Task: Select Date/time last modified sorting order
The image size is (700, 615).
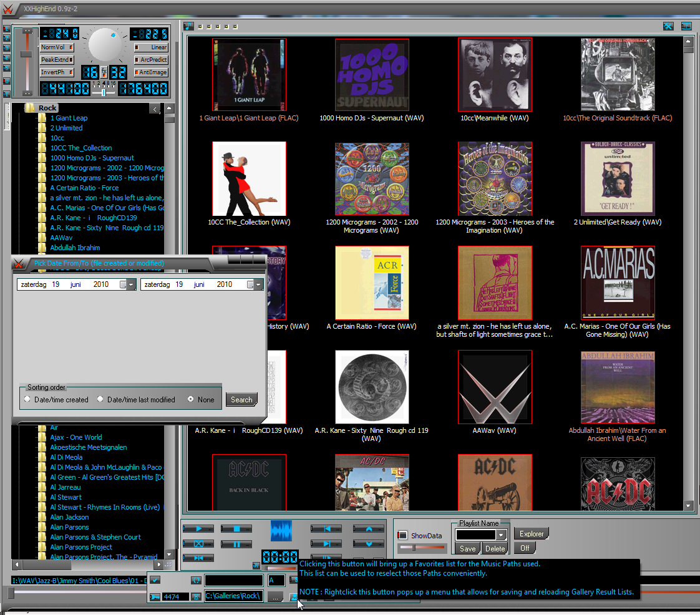Action: [100, 399]
